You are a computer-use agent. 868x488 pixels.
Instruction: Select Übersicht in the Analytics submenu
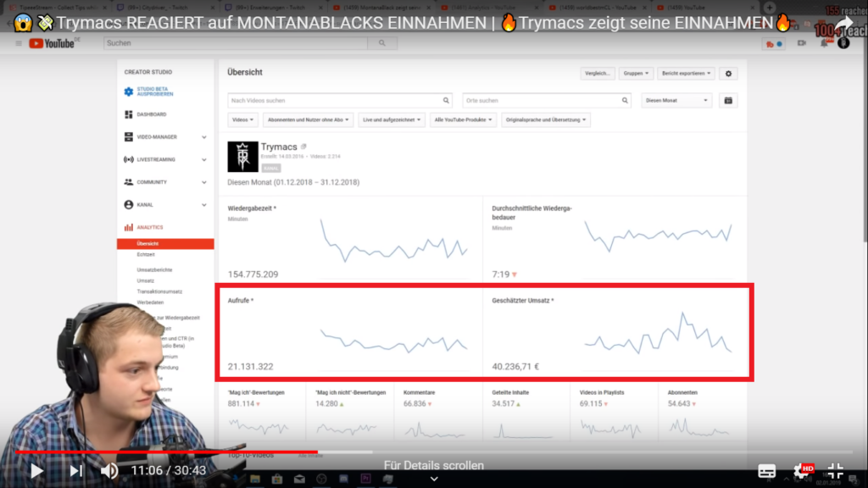[165, 243]
